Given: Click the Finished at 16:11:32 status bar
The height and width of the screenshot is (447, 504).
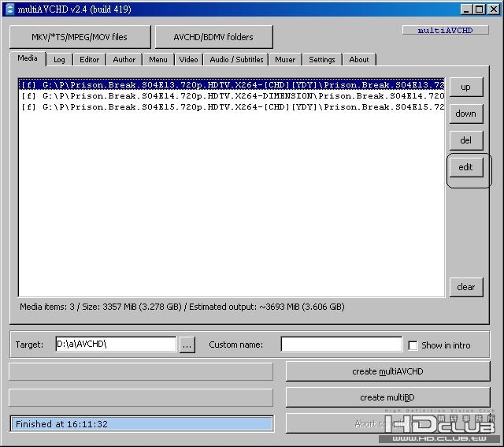Looking at the screenshot, I should (x=142, y=424).
